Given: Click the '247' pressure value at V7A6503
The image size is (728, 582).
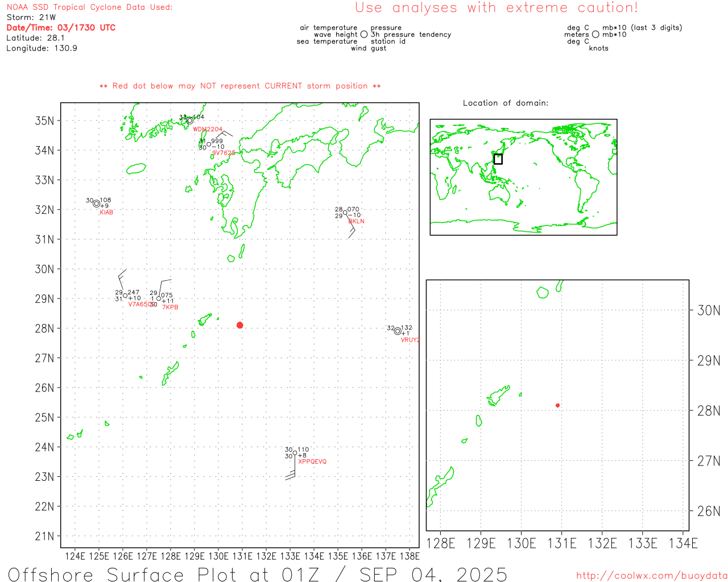Looking at the screenshot, I should pos(134,292).
